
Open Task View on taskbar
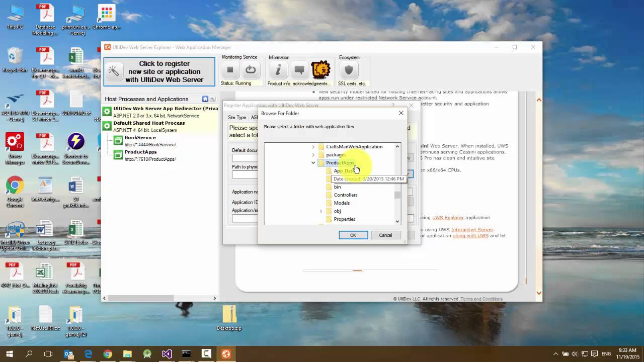48,354
